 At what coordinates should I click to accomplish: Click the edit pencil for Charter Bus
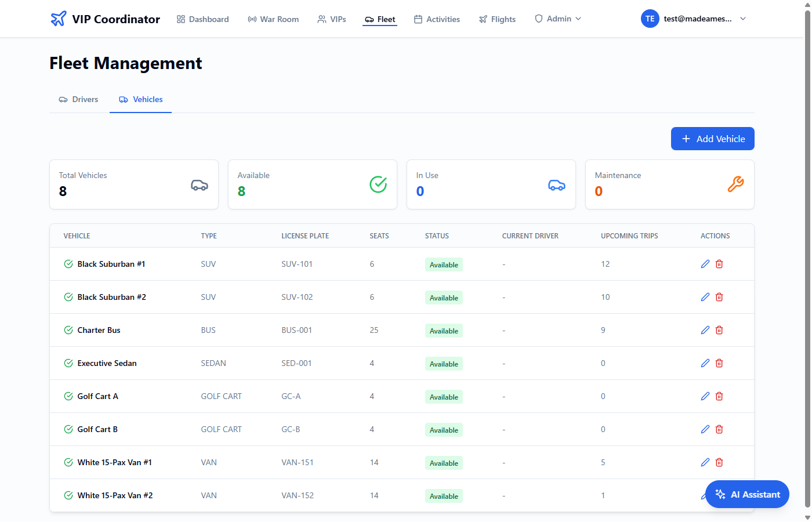[705, 330]
